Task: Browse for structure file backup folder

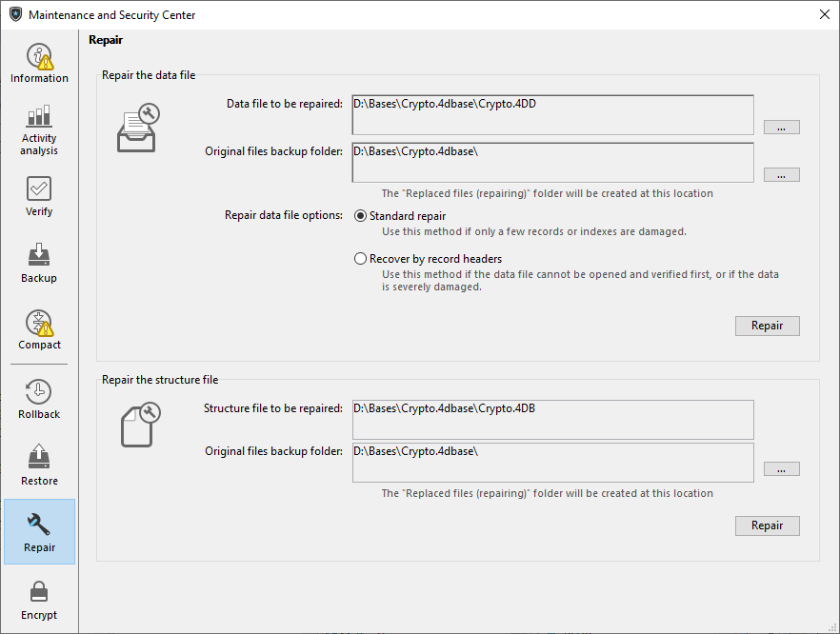Action: [x=781, y=469]
